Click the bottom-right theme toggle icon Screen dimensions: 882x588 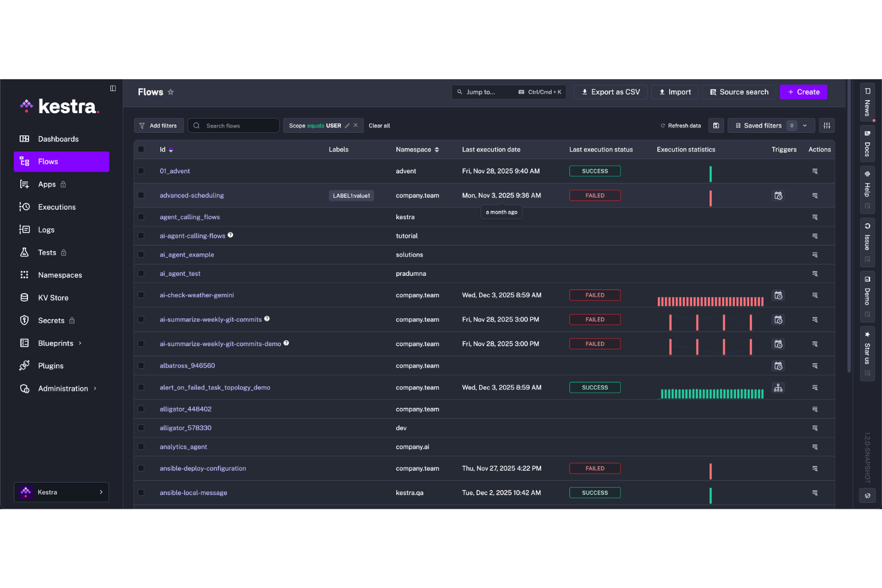click(x=867, y=496)
